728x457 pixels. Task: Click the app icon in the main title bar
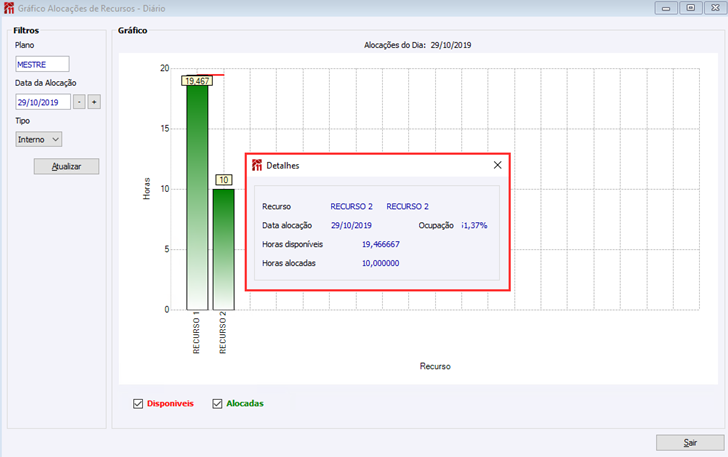point(9,8)
